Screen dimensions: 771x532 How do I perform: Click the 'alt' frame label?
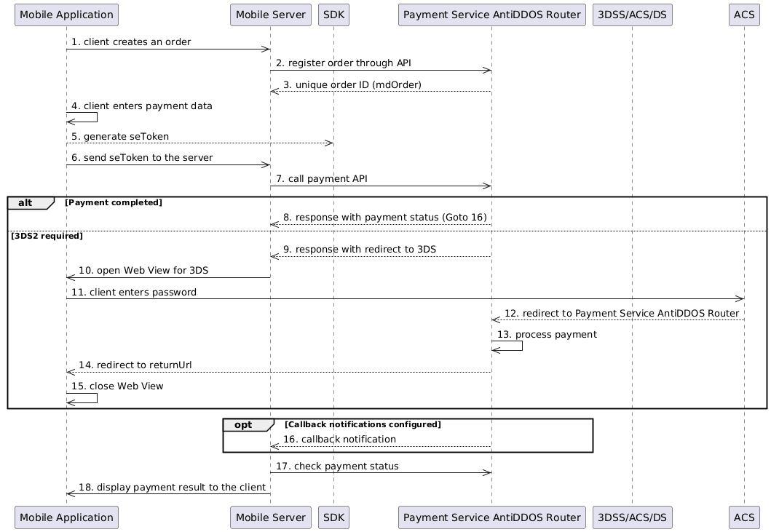click(26, 202)
